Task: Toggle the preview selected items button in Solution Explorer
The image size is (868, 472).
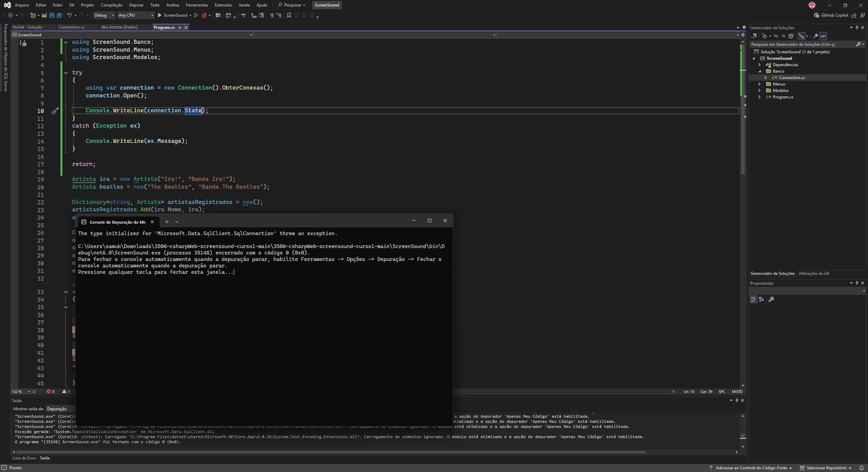Action: click(823, 36)
